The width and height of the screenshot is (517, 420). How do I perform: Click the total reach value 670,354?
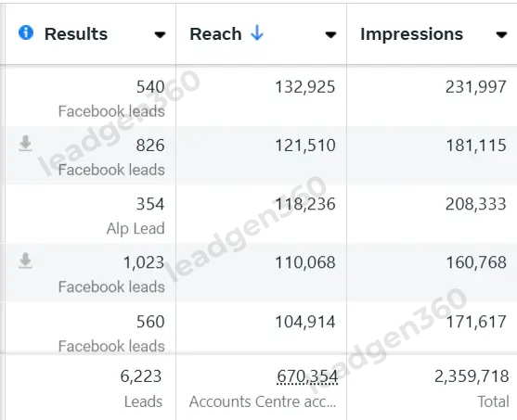(307, 376)
